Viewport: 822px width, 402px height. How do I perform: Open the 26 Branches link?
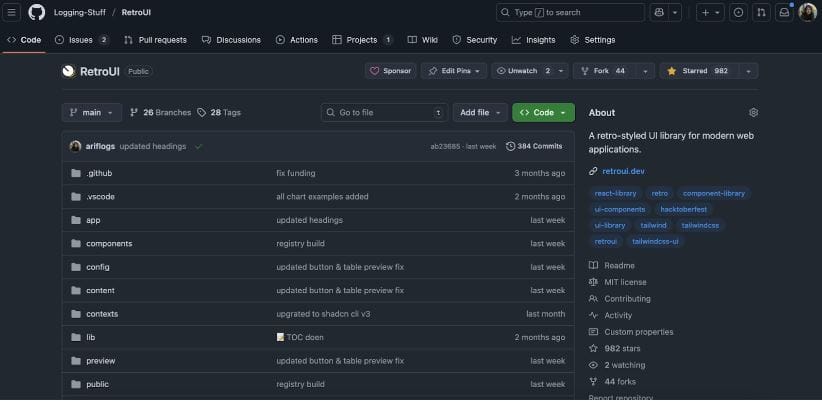click(160, 113)
